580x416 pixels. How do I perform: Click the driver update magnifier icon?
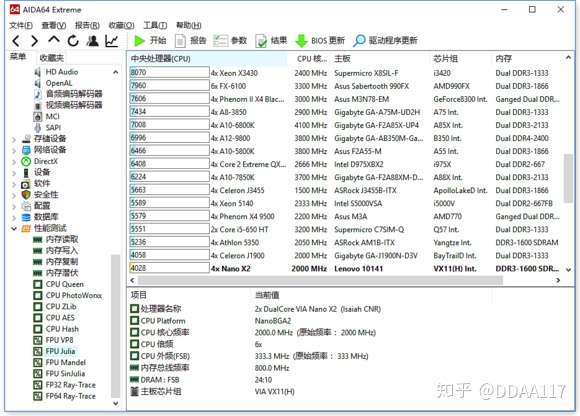(x=359, y=41)
